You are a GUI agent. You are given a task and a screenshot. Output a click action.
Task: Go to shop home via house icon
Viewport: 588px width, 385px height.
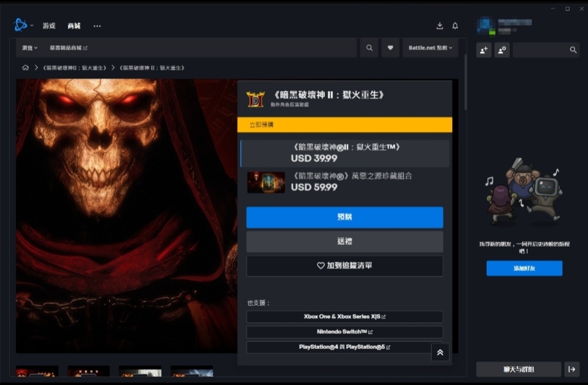click(25, 68)
